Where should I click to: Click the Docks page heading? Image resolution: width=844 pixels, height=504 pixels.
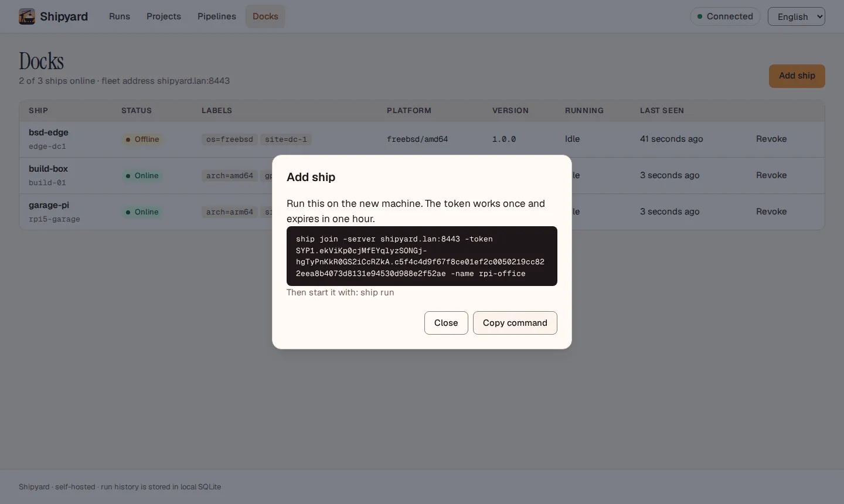(x=41, y=61)
